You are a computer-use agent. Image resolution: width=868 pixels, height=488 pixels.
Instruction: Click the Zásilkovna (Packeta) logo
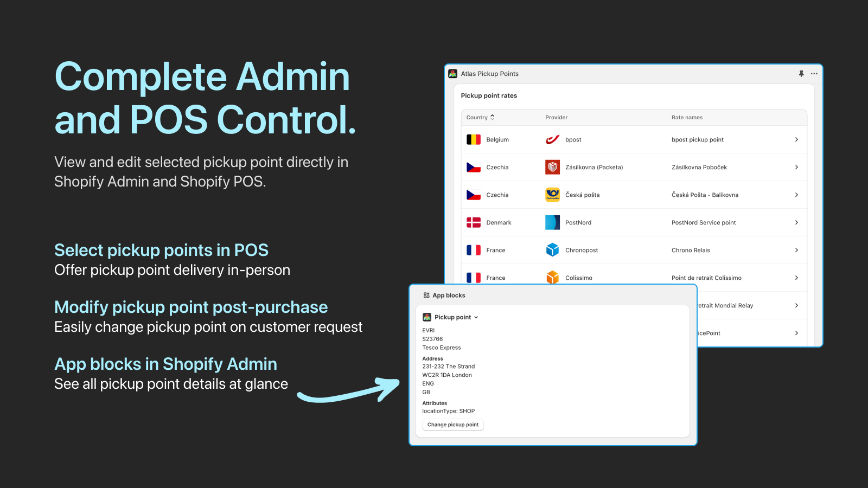pyautogui.click(x=552, y=167)
